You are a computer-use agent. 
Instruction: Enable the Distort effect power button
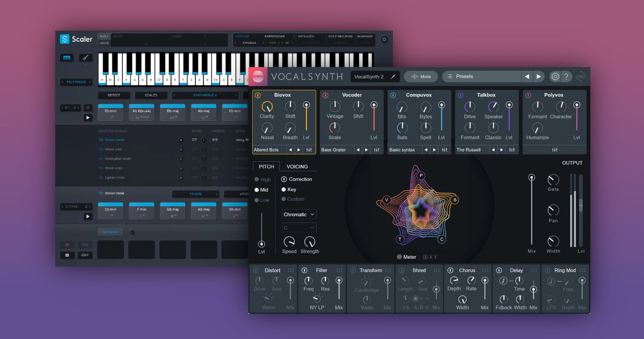255,270
